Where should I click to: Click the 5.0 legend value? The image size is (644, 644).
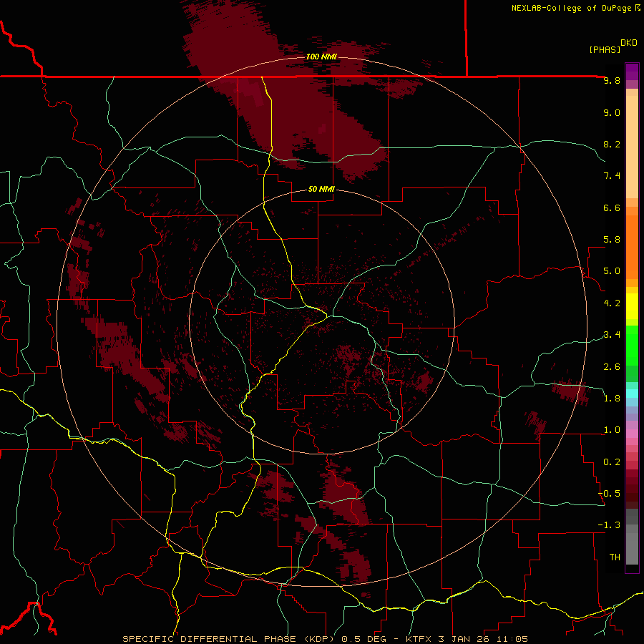[612, 271]
